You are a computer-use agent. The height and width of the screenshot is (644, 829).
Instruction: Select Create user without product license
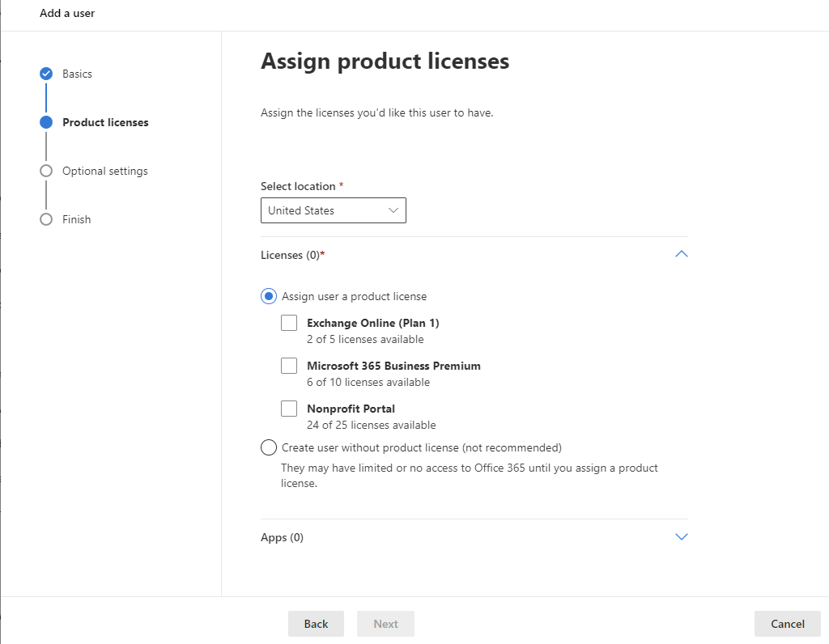269,447
